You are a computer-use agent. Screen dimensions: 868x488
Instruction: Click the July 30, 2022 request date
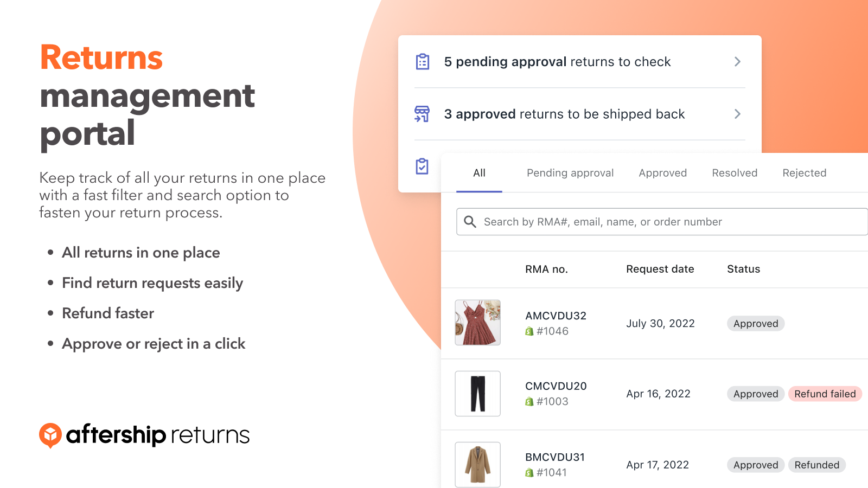[x=660, y=324]
